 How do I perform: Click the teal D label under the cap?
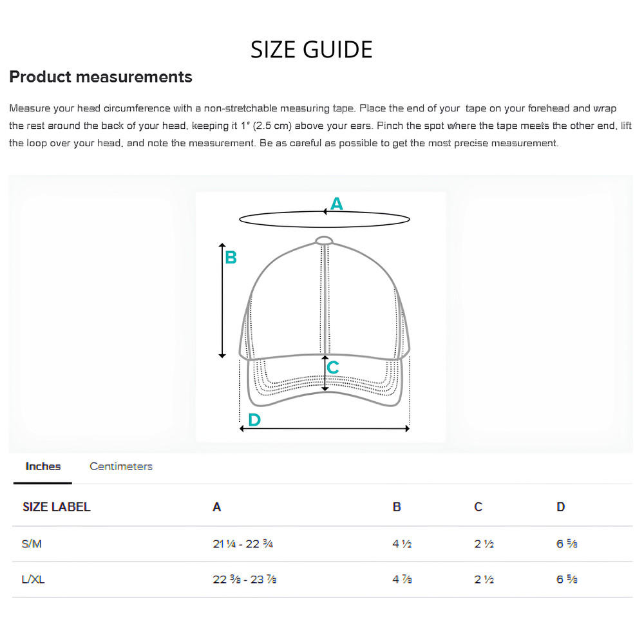coord(254,420)
